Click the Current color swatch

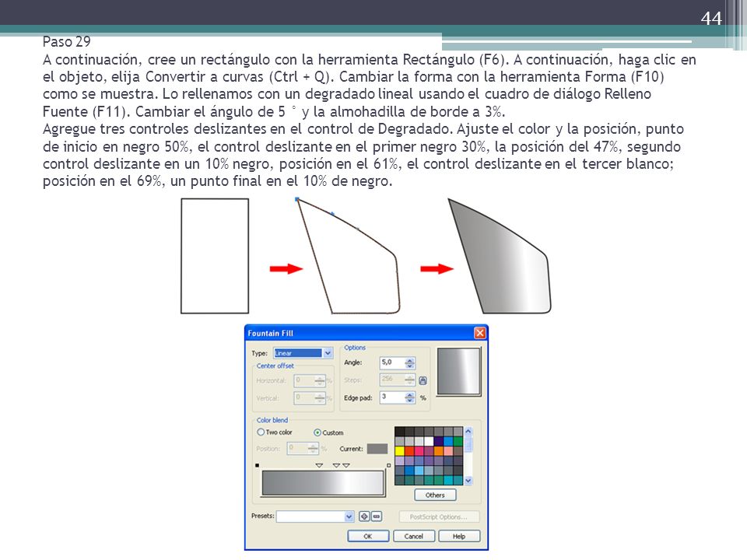point(377,449)
